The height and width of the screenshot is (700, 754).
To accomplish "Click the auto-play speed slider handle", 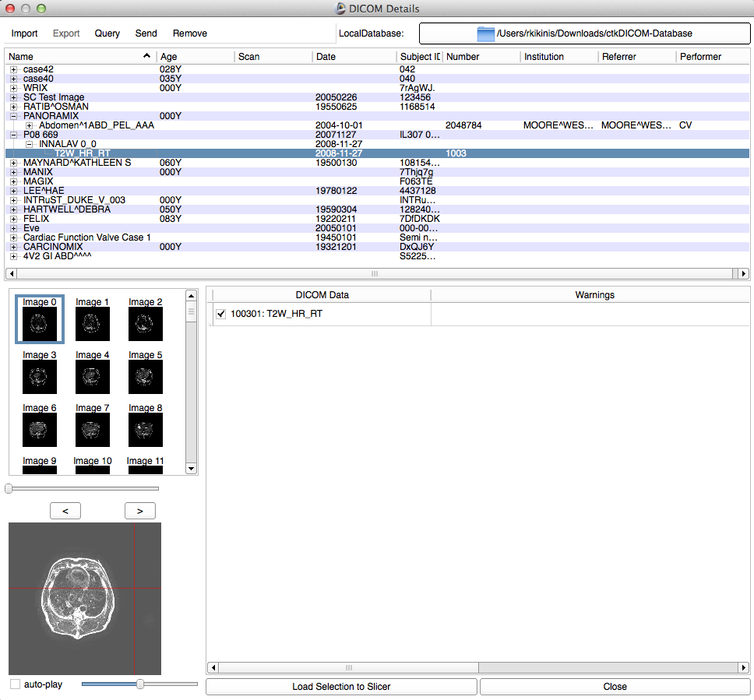I will point(140,684).
